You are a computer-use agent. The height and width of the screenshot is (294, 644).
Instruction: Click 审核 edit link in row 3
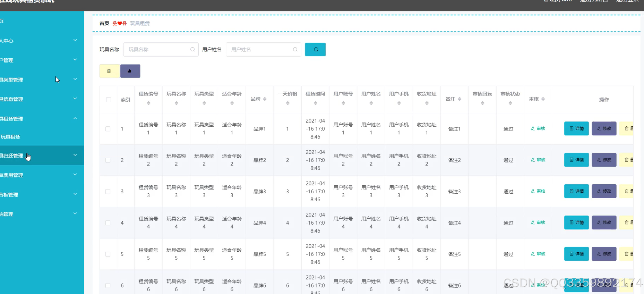click(x=538, y=191)
